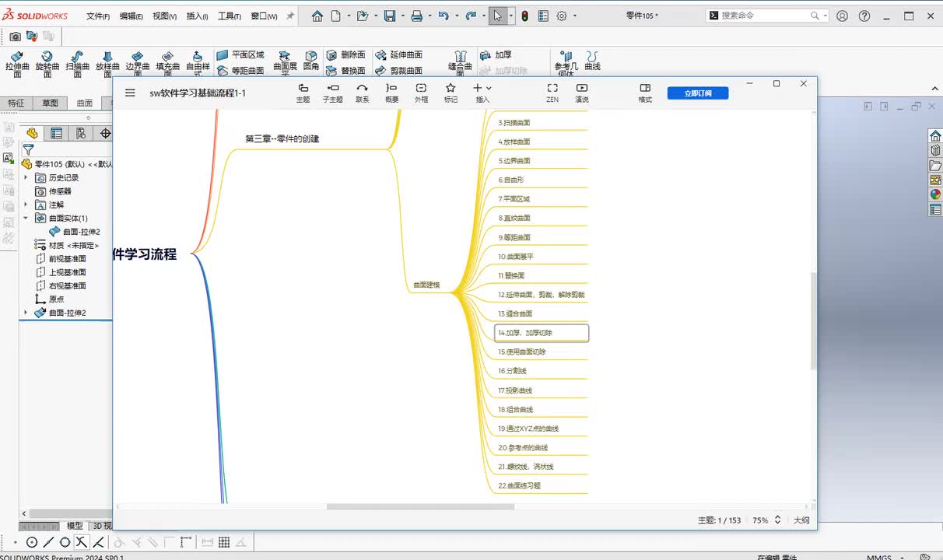
Task: Open ZEN mode in the mind map
Action: 552,93
